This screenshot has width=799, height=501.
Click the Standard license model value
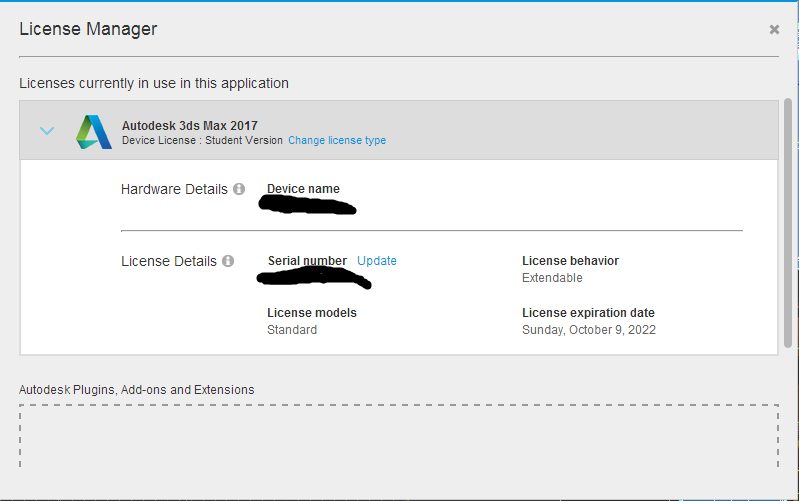(292, 330)
